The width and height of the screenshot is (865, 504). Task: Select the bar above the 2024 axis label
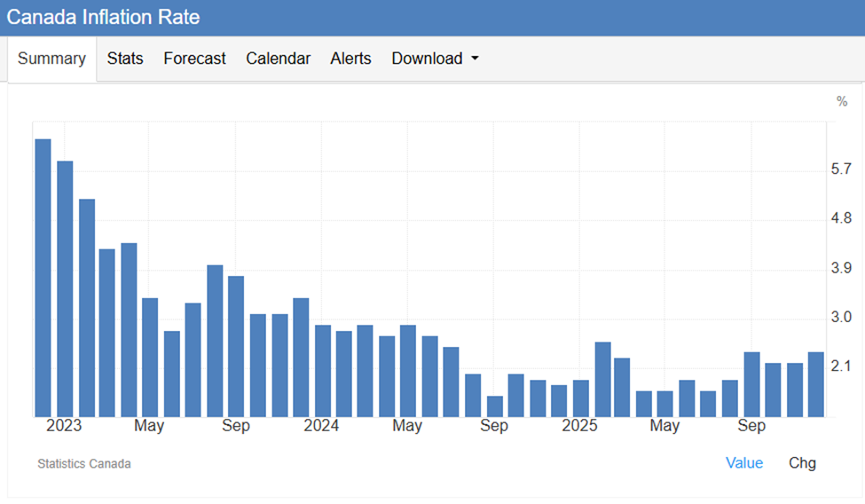click(323, 370)
